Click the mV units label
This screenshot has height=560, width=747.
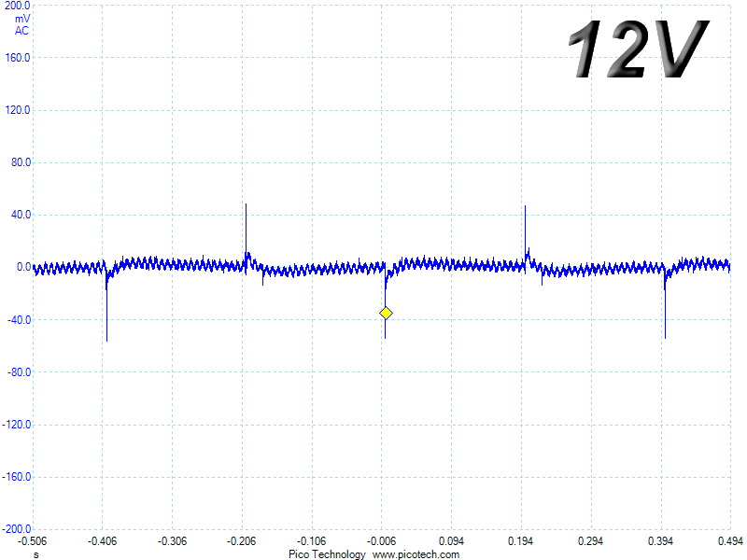click(22, 19)
